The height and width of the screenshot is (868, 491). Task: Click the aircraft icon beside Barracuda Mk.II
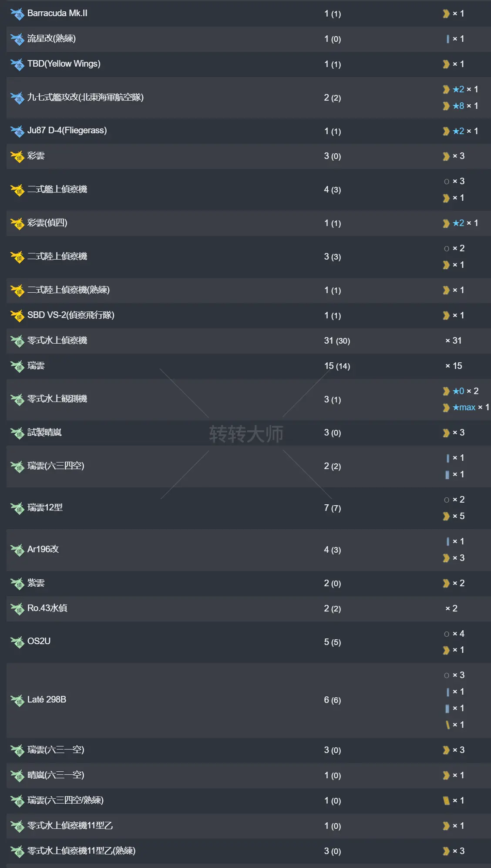[x=17, y=14]
